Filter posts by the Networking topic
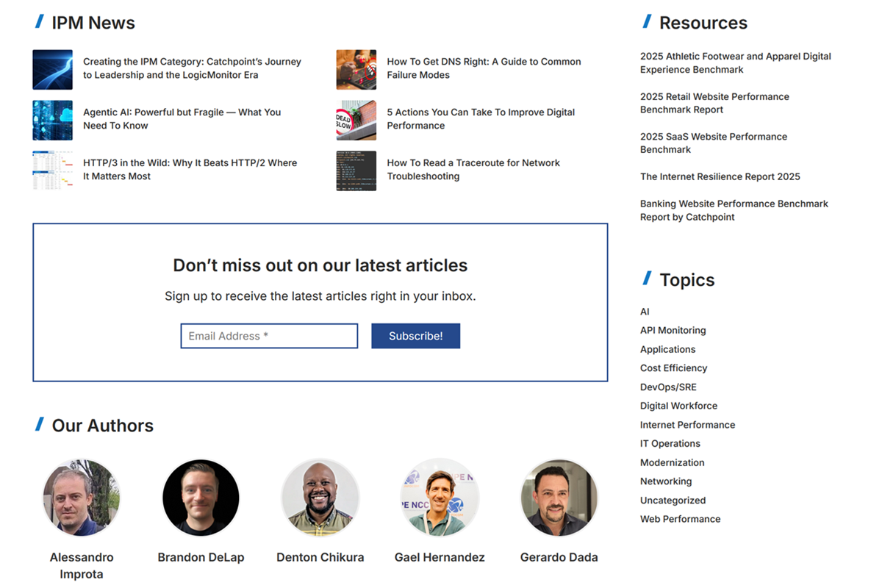 coord(666,481)
